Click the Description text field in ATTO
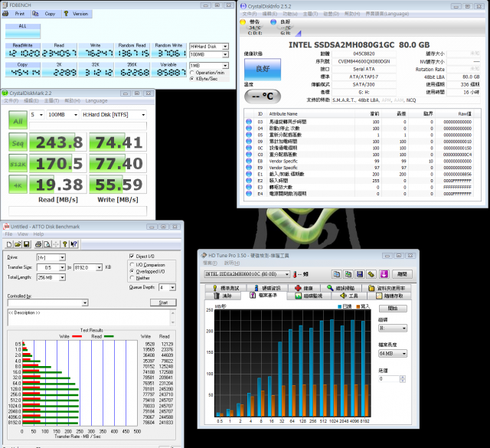 pos(89,318)
